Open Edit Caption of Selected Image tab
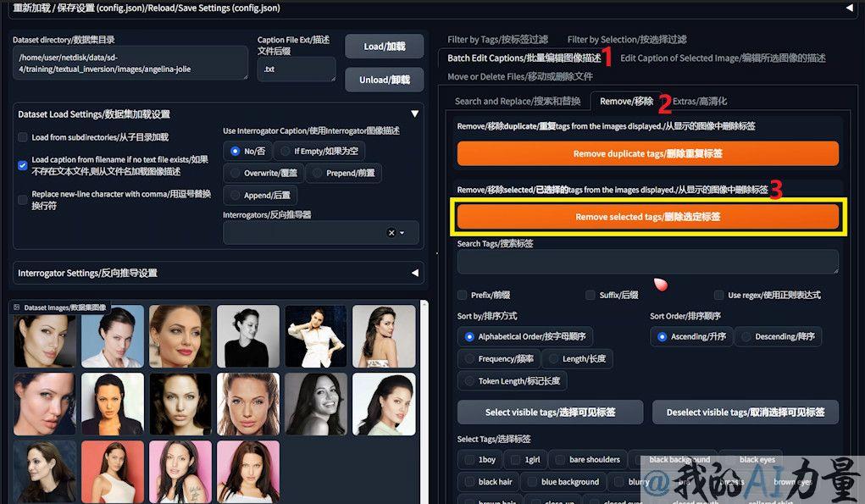 pos(723,58)
